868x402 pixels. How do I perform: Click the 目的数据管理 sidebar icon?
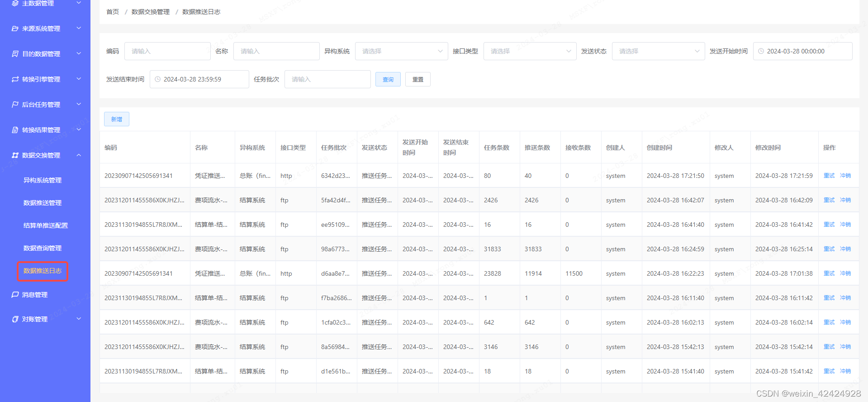pyautogui.click(x=15, y=54)
